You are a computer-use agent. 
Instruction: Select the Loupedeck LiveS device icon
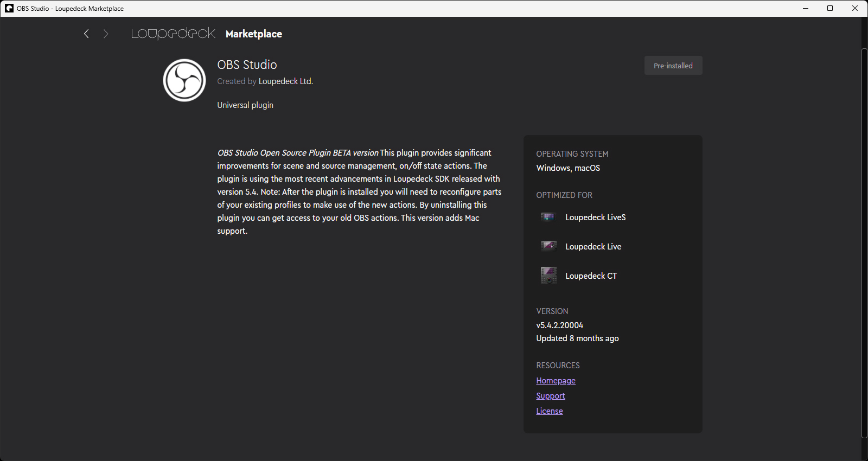[548, 217]
